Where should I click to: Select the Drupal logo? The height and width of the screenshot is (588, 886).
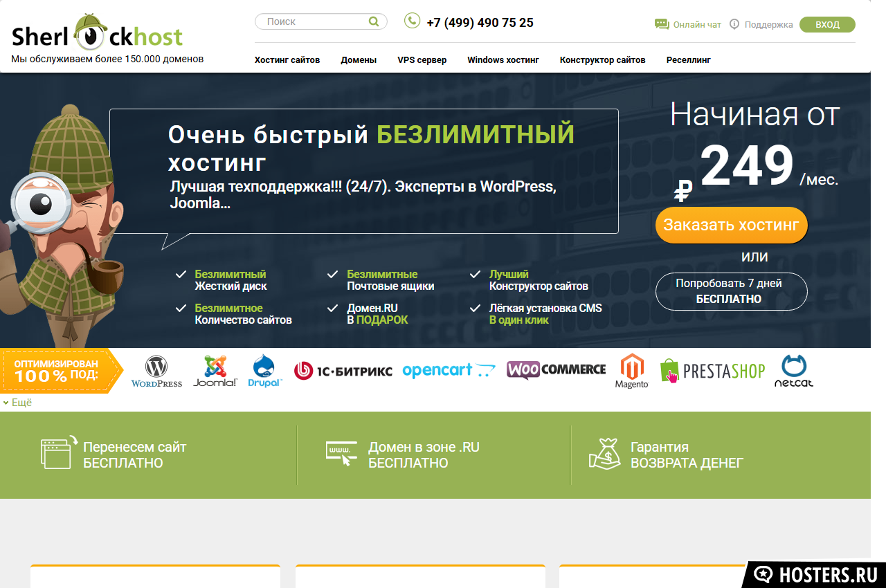[264, 371]
